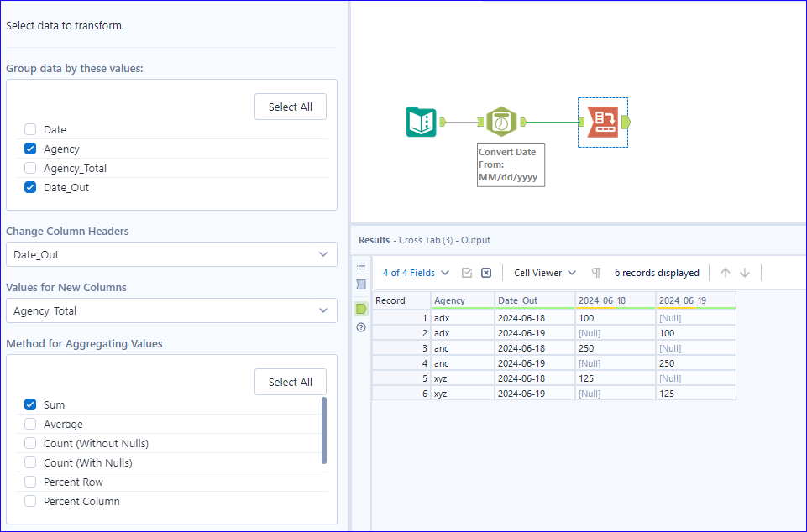Image resolution: width=807 pixels, height=532 pixels.
Task: Check the Agency_Total group-by checkbox
Action: pos(30,168)
